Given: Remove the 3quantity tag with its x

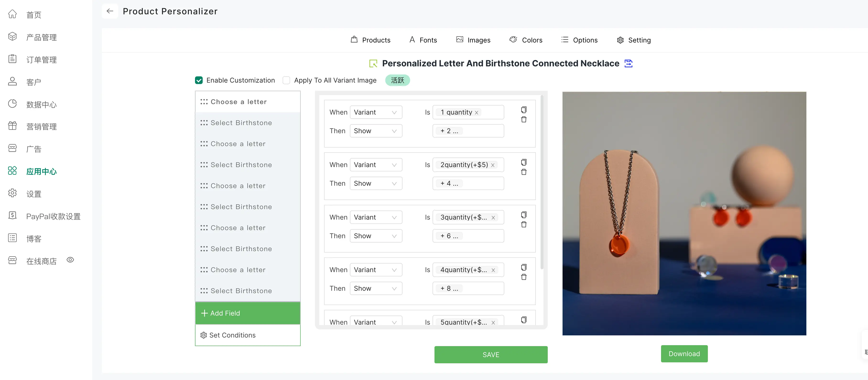Looking at the screenshot, I should pos(493,218).
